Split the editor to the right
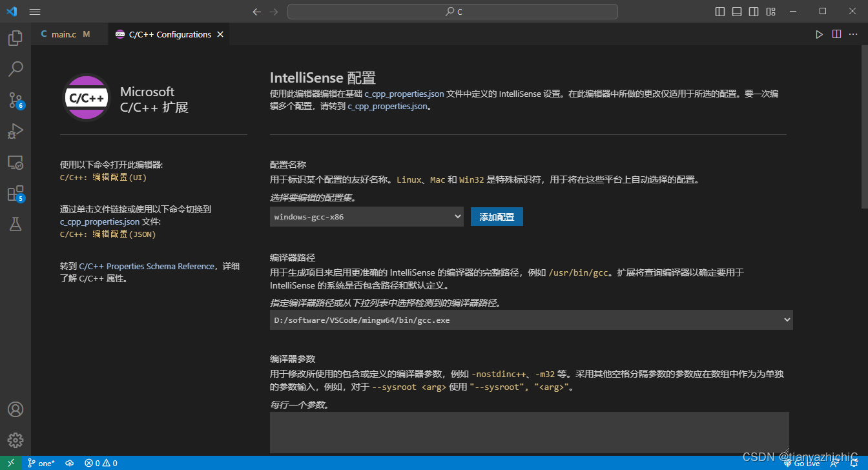This screenshot has width=868, height=470. click(x=836, y=34)
